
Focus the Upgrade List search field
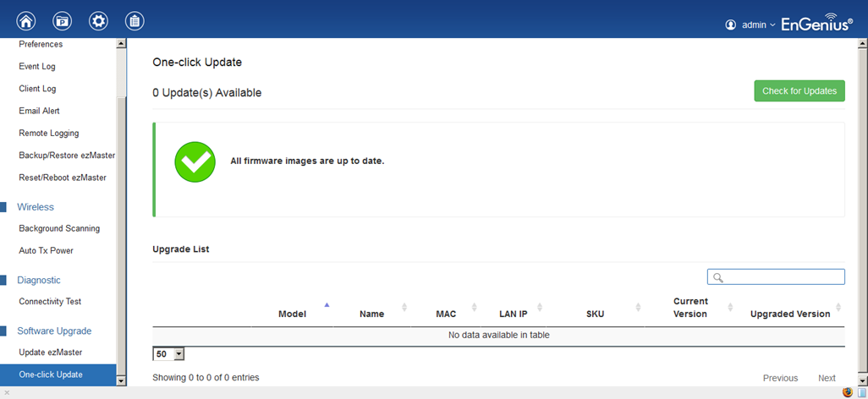776,276
